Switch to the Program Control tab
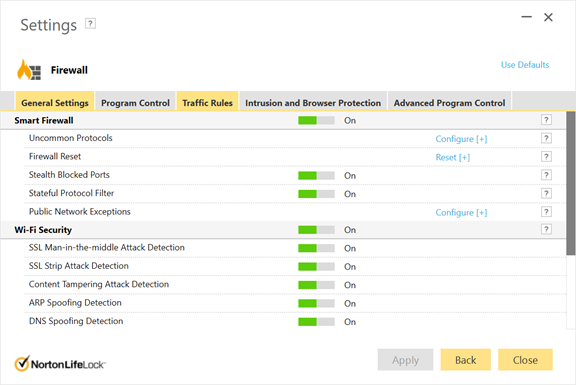Viewport: 576px width, 385px height. point(135,102)
